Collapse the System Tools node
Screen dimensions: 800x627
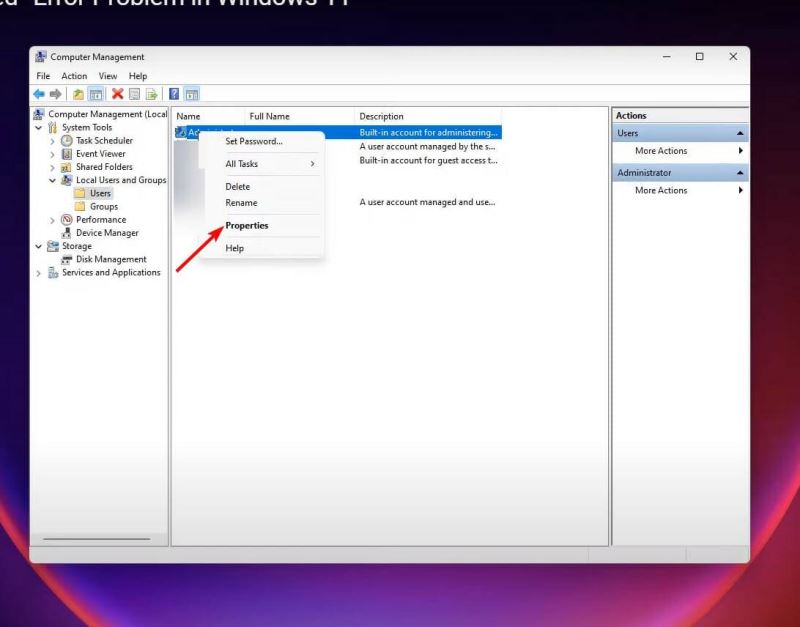39,128
